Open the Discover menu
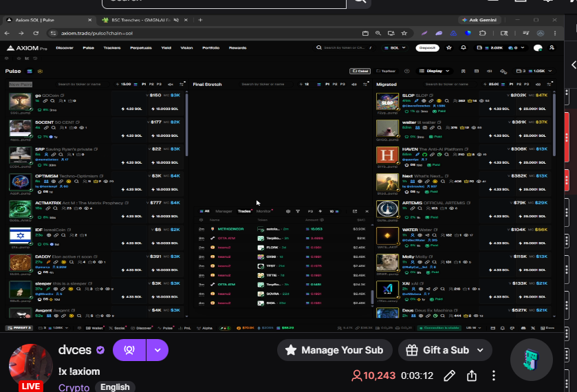 [x=65, y=48]
